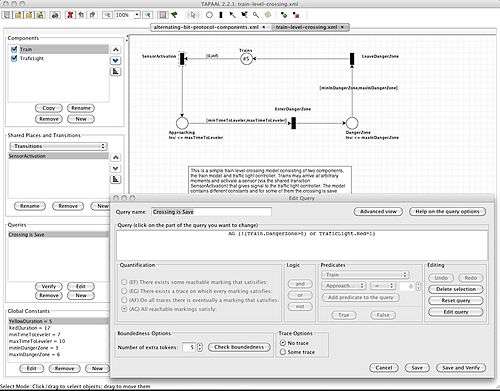Expand the Transitions shared items dropdown
This screenshot has width=500, height=391.
(x=58, y=146)
